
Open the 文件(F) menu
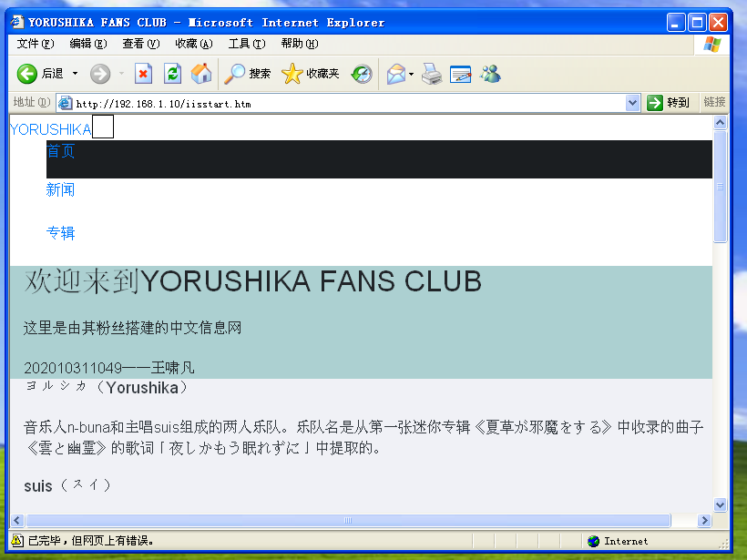click(36, 44)
